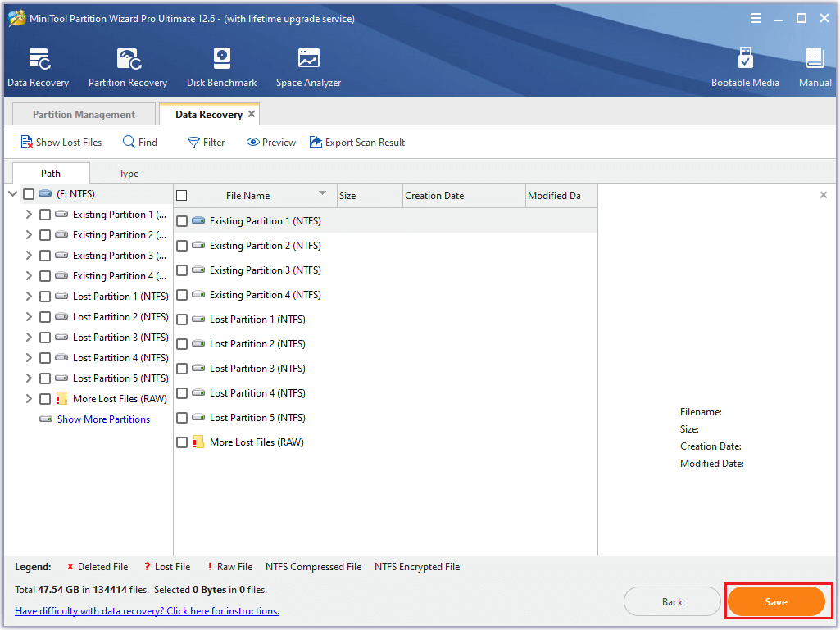
Task: Select Lost Partition 2 (NTFS) row in file list
Action: (386, 344)
